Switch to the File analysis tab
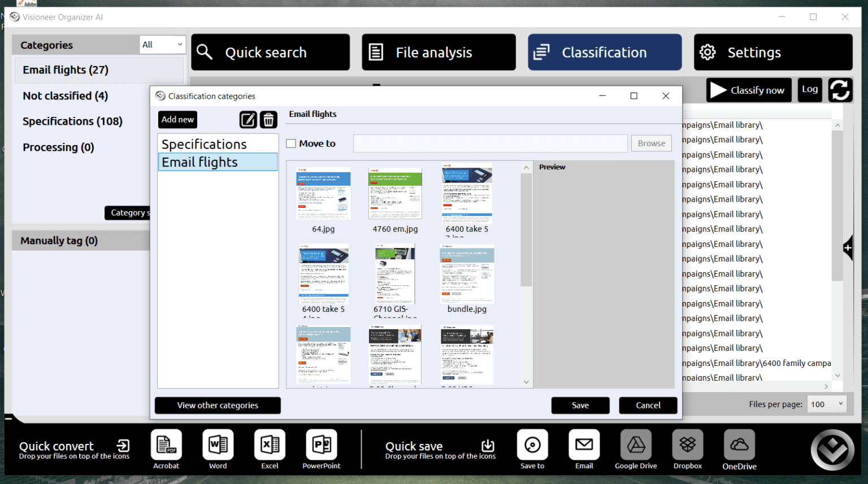Screen dimensions: 868x484 click(x=439, y=52)
